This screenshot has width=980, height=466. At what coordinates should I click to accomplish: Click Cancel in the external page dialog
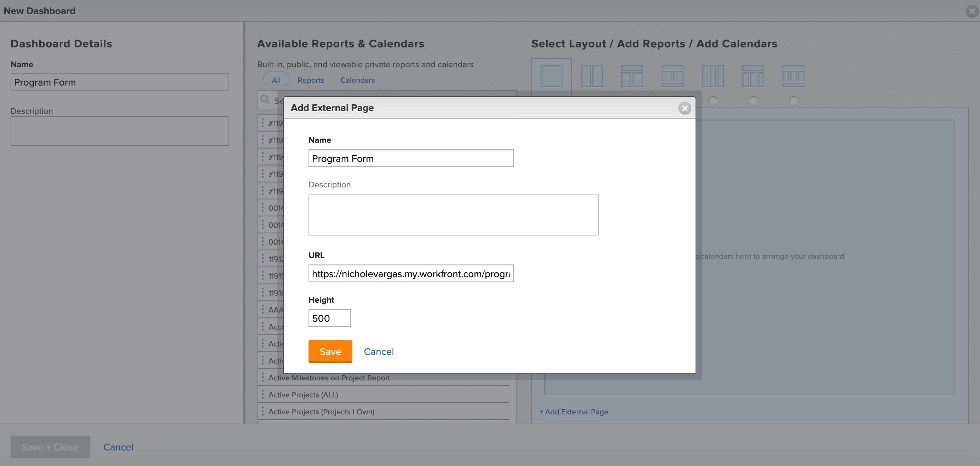point(379,351)
